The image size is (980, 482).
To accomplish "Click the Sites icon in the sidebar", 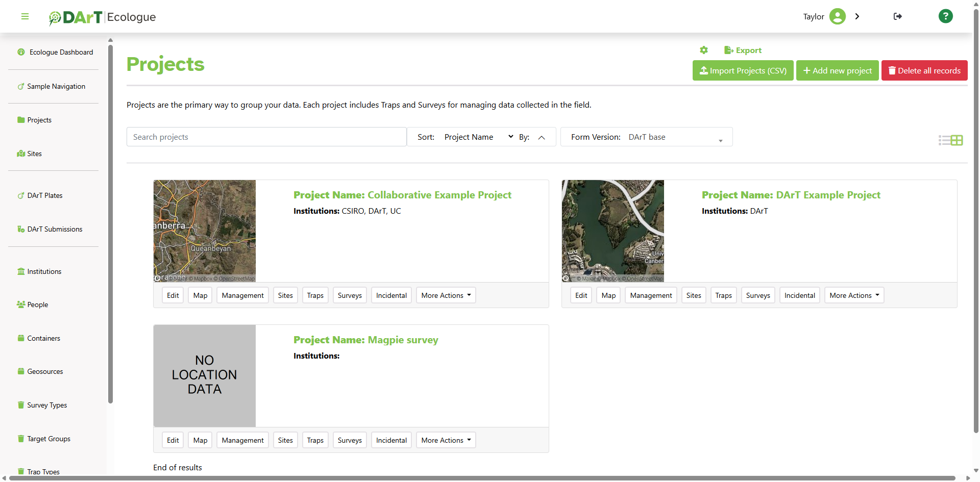I will [20, 154].
